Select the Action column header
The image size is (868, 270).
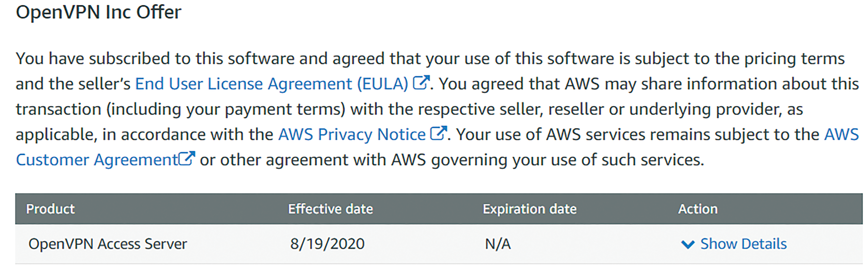click(x=698, y=209)
